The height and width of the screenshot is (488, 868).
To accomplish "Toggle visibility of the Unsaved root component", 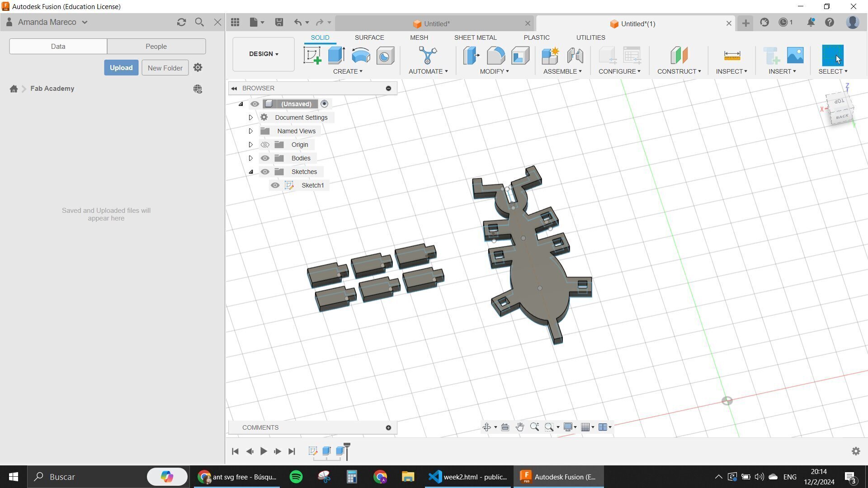I will (255, 104).
